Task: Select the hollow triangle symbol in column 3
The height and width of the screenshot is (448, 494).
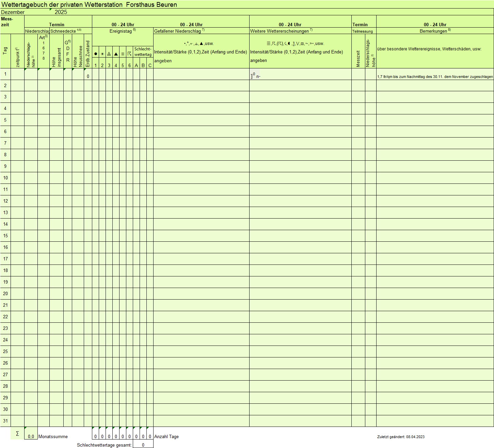Action: coord(109,54)
